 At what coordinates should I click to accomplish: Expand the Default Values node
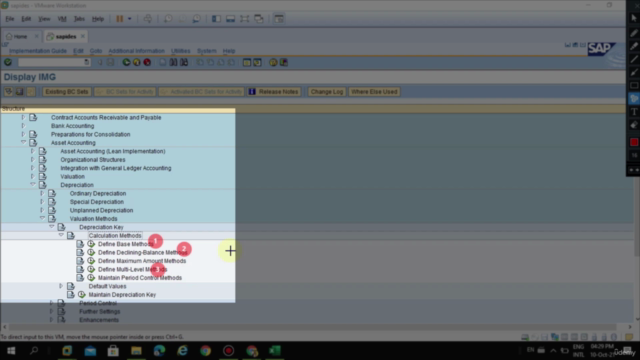pyautogui.click(x=61, y=286)
